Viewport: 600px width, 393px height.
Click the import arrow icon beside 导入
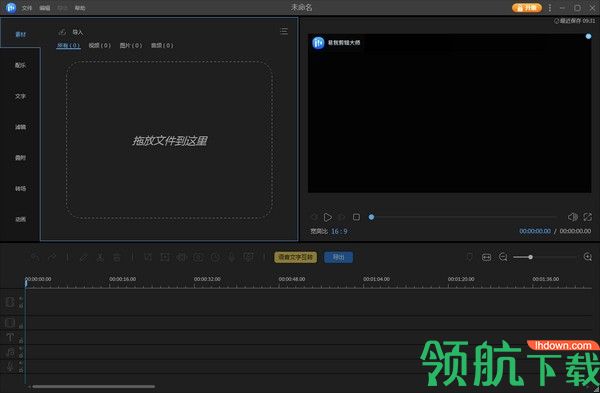click(62, 32)
